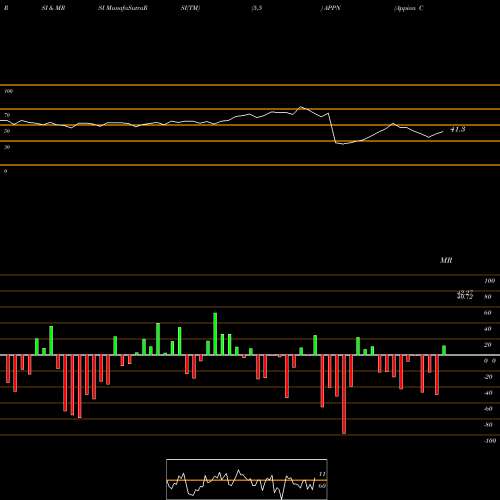
Task: Click the 'SI(TM)' header label
Action: [x=190, y=8]
